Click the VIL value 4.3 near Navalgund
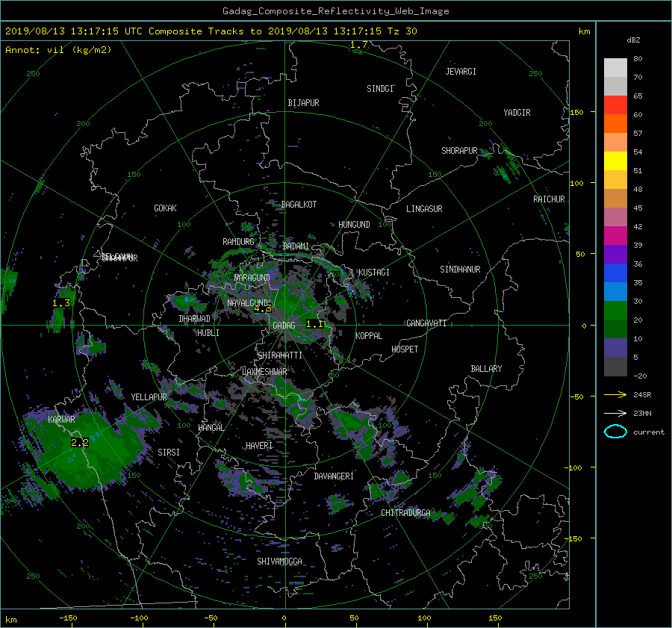 coord(263,308)
